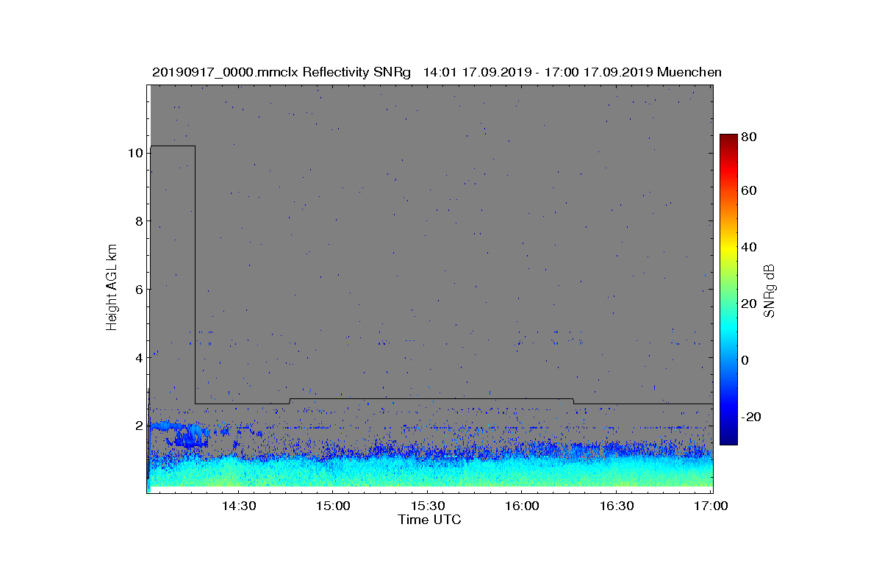The height and width of the screenshot is (588, 882).
Task: Click the 'Height AGL km' axis label
Action: [x=112, y=289]
